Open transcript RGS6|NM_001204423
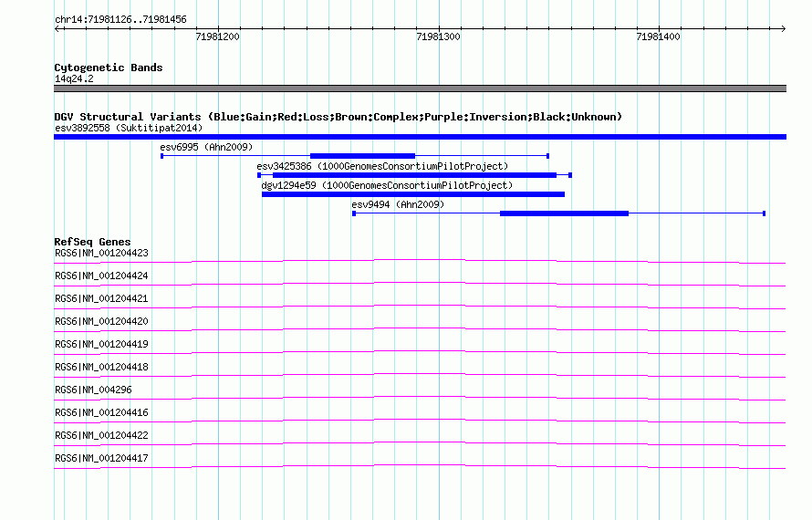 point(101,254)
